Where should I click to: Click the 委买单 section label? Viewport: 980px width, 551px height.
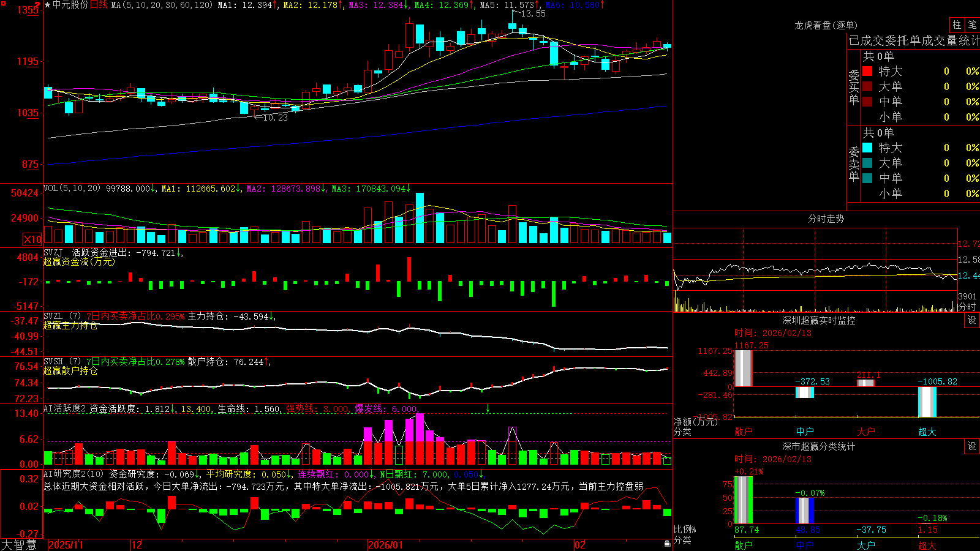[x=854, y=87]
